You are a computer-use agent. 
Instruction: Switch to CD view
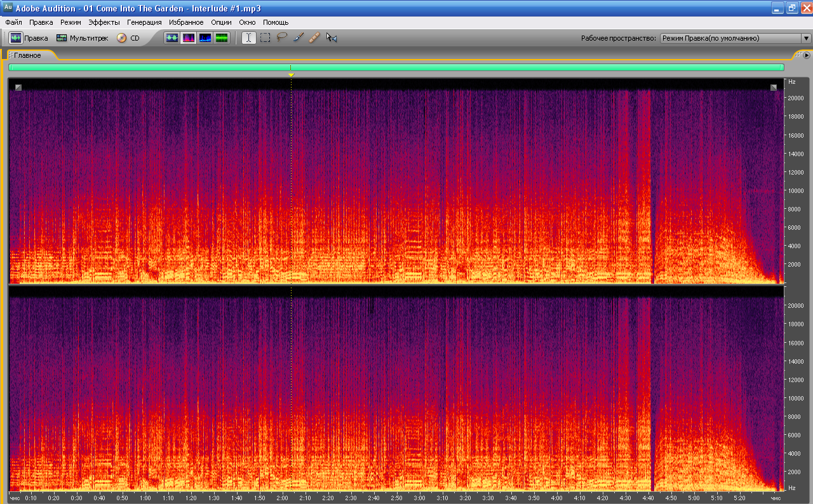pos(128,38)
